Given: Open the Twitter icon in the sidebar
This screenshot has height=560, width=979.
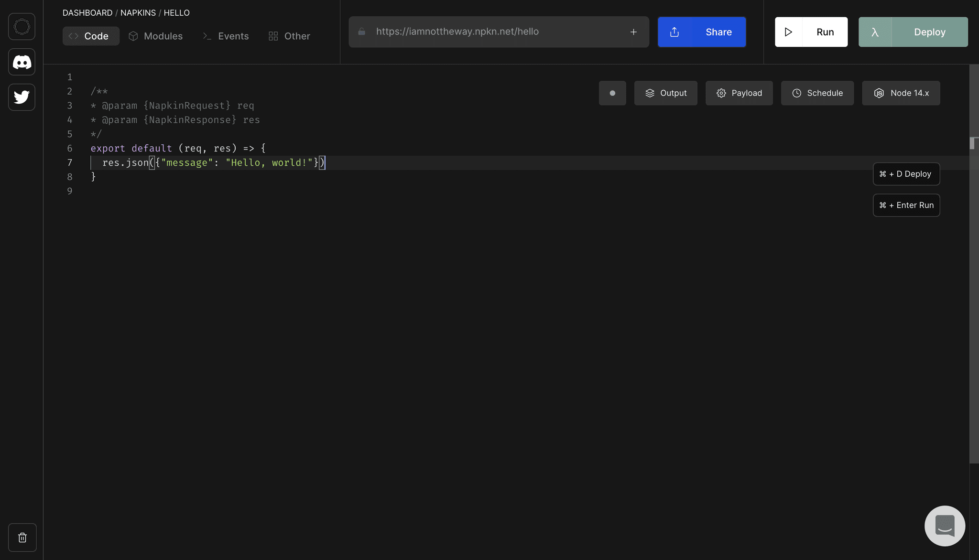Looking at the screenshot, I should (x=22, y=97).
